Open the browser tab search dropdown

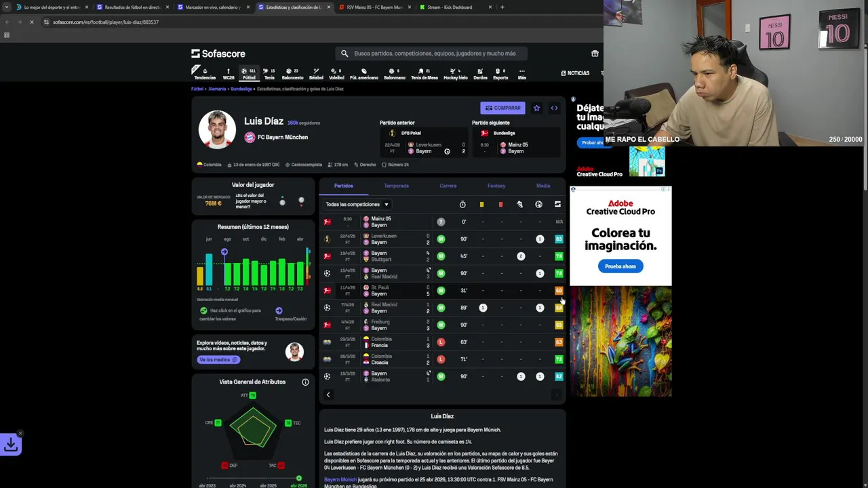click(x=7, y=7)
